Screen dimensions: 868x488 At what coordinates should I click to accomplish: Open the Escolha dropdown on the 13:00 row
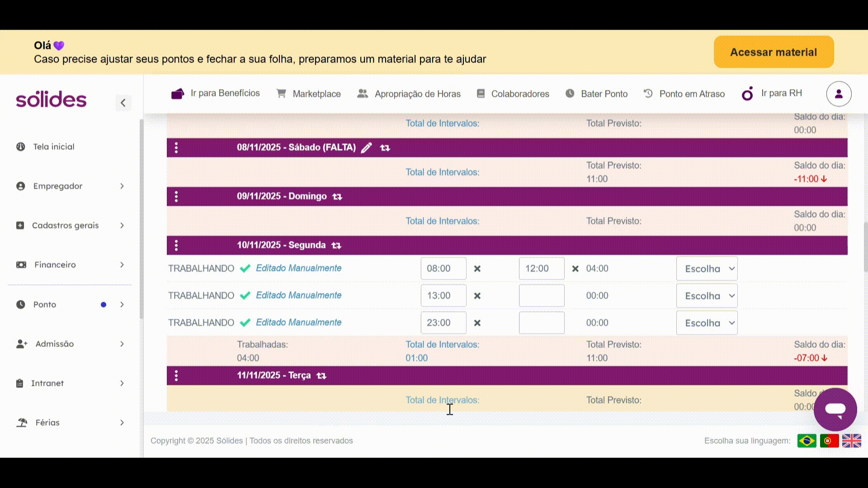click(707, 296)
